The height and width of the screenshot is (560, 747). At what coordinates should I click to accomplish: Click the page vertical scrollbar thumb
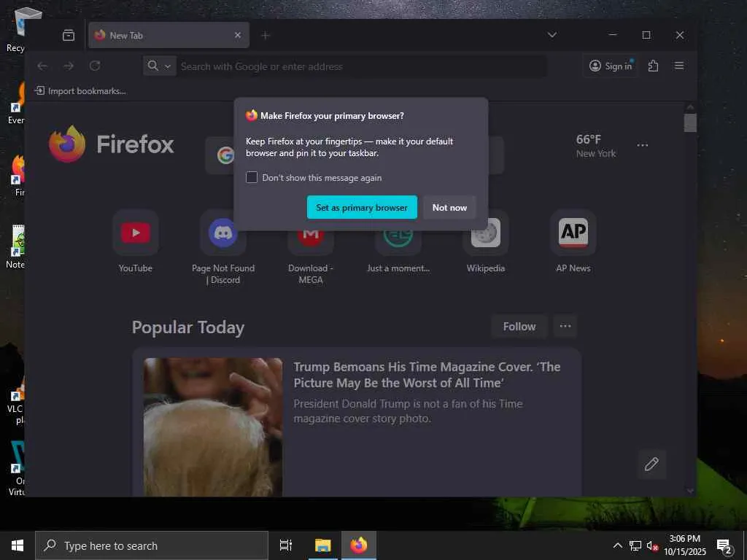[690, 122]
